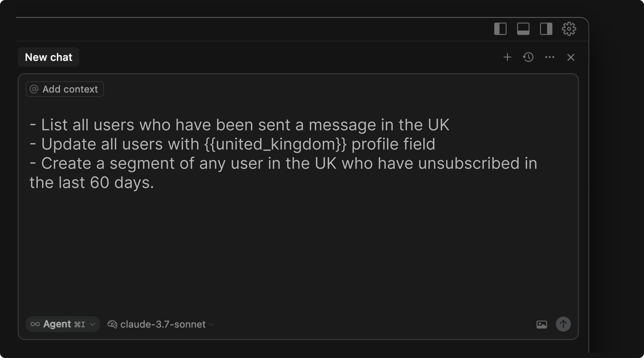Click the @ symbol in Add context
The image size is (644, 358).
click(x=34, y=89)
